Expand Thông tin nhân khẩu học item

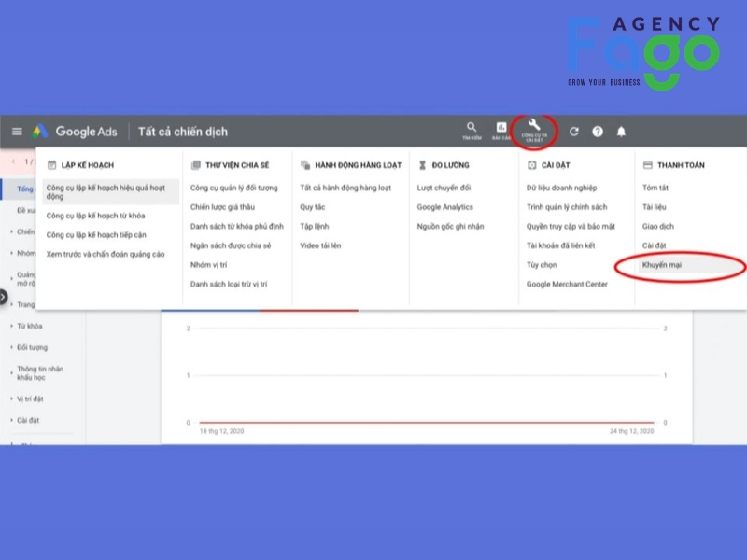click(x=39, y=372)
